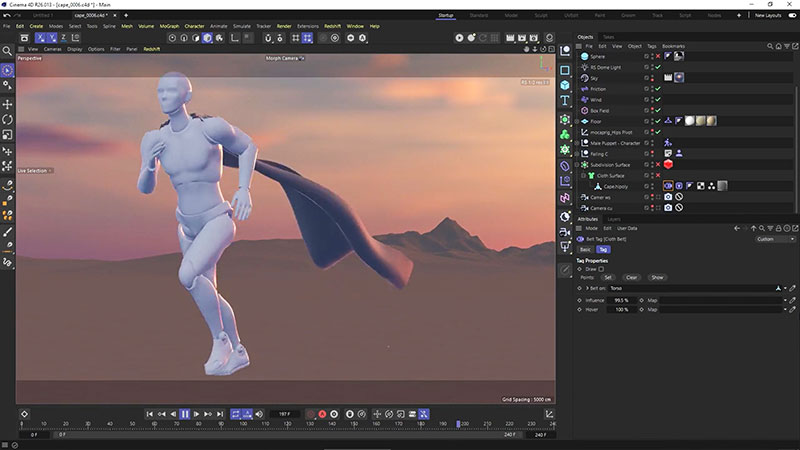This screenshot has width=800, height=450.
Task: Toggle the Sphere object's enable checkmark
Action: click(x=657, y=57)
